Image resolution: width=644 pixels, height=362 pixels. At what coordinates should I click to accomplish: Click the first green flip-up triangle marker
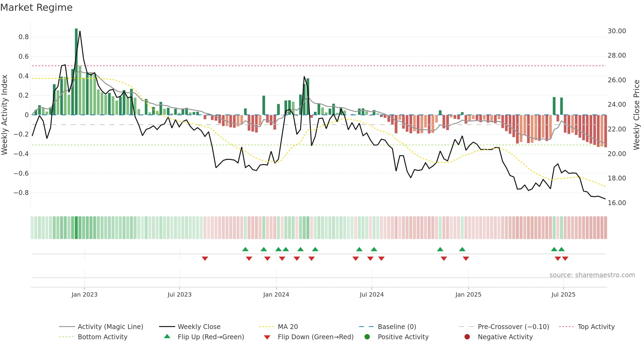(245, 249)
